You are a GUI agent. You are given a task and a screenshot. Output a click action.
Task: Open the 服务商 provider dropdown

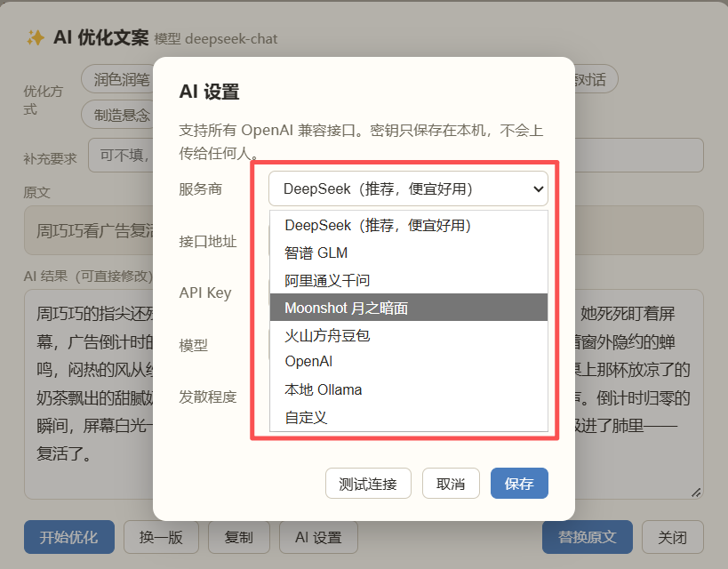point(408,188)
